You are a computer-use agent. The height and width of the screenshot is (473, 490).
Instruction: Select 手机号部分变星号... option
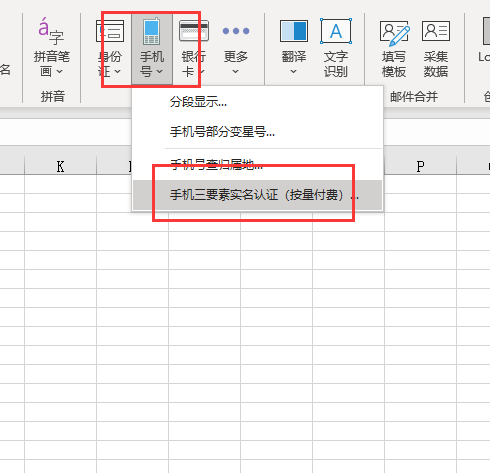coord(257,132)
